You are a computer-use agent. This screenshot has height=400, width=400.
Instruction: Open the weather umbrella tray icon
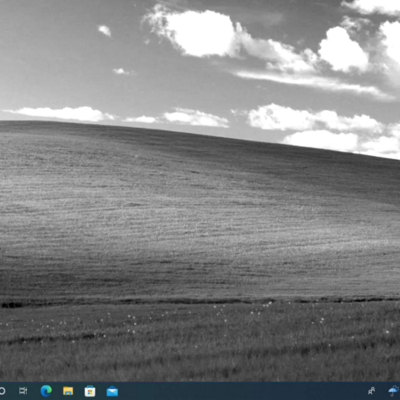(394, 391)
